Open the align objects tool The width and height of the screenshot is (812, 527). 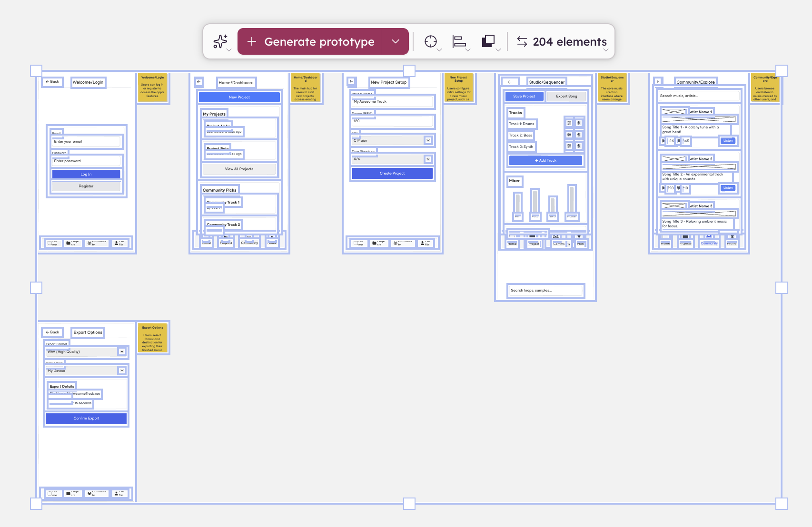point(459,42)
